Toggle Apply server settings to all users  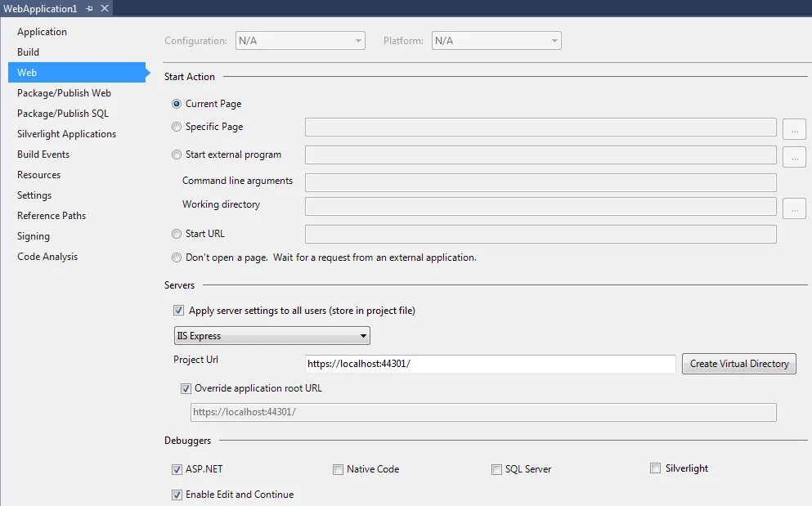[178, 311]
